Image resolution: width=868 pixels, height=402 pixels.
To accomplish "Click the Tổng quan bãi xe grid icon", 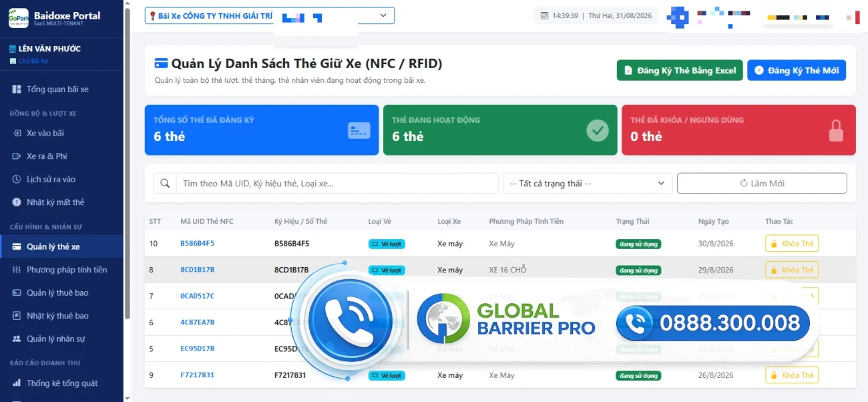I will click(x=17, y=89).
